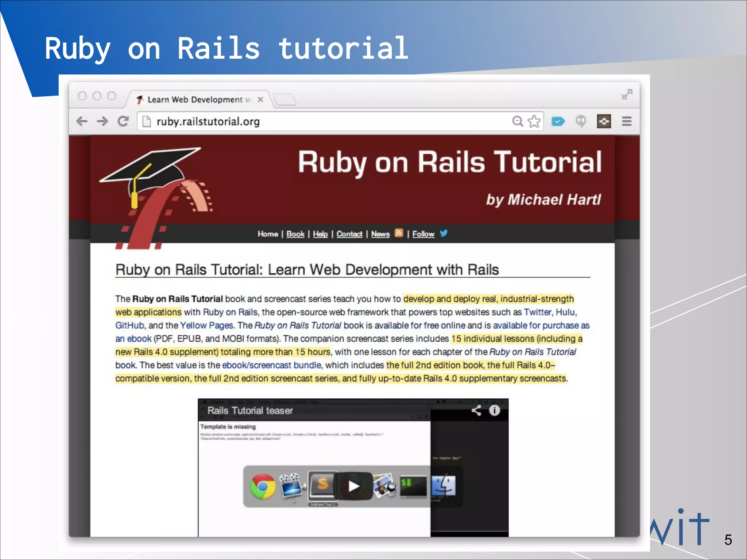This screenshot has height=560, width=747.
Task: Click the Terminal icon in the video dock
Action: [x=413, y=486]
